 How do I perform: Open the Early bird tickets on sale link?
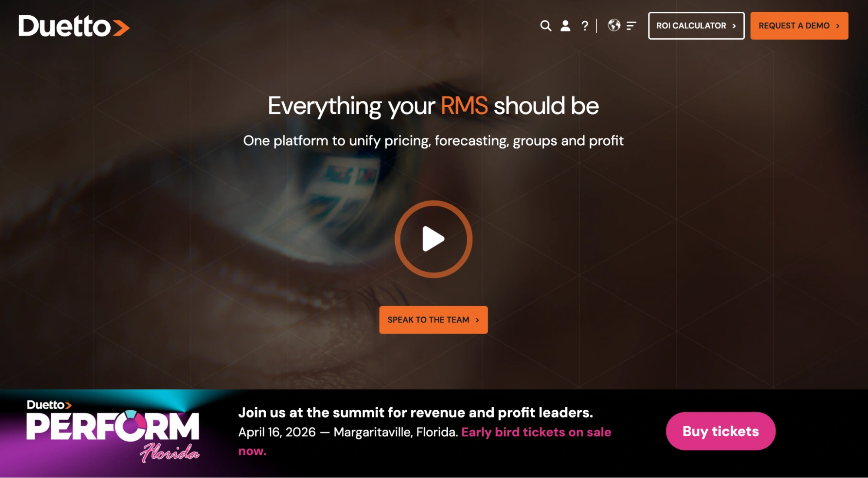[x=425, y=442]
